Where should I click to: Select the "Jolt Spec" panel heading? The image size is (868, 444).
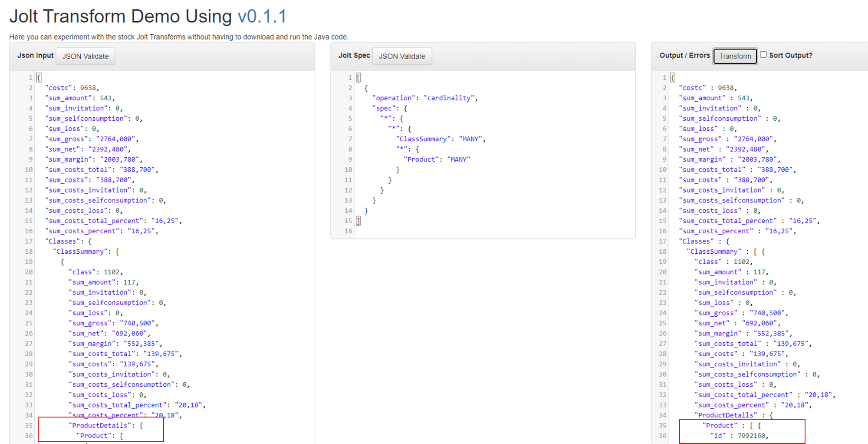pyautogui.click(x=354, y=55)
